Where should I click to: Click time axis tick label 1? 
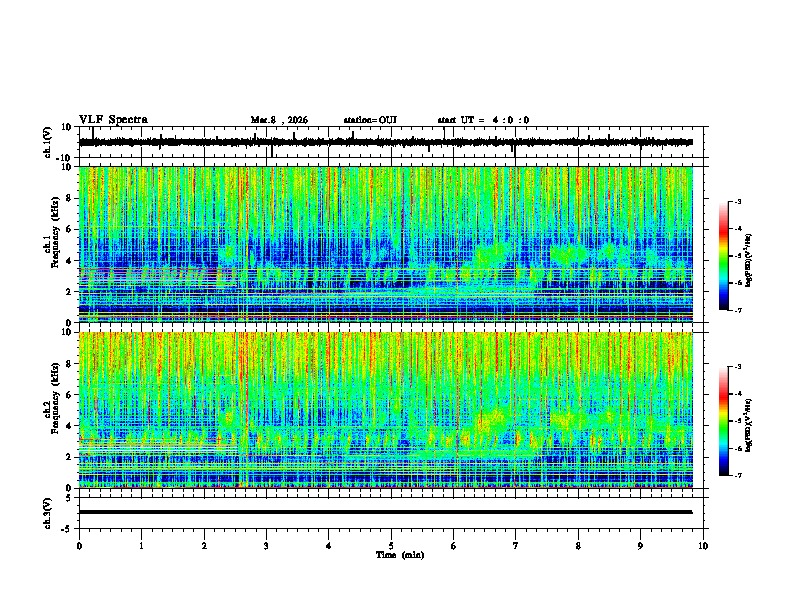coord(141,546)
